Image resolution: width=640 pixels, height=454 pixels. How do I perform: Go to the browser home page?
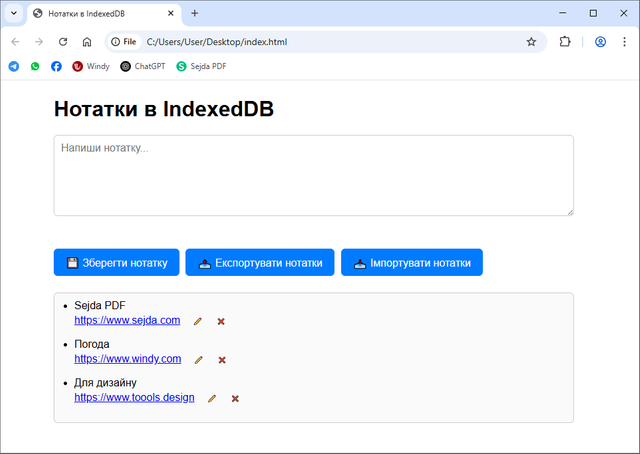pos(87,42)
